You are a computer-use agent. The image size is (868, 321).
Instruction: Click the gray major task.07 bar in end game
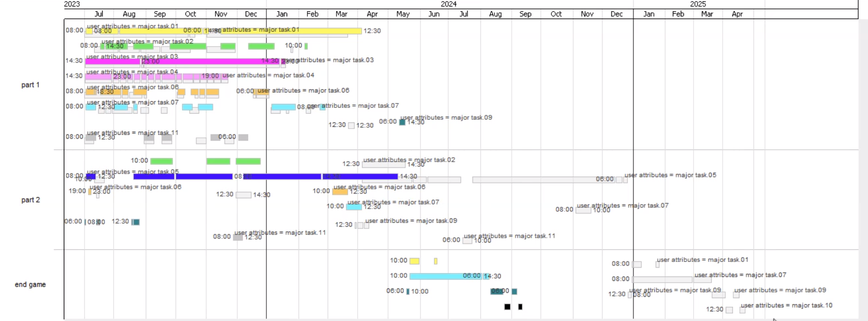pos(662,280)
